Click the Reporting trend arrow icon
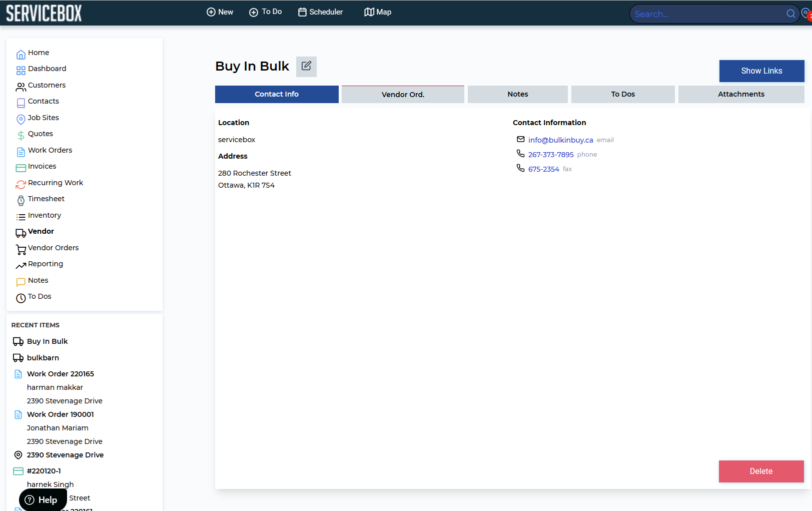The image size is (812, 511). tap(21, 266)
